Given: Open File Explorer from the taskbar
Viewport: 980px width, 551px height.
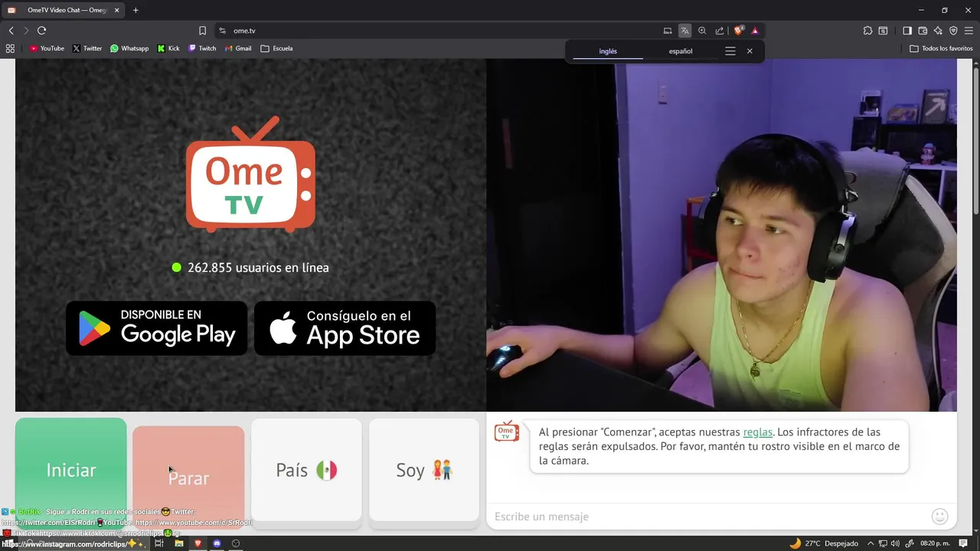Looking at the screenshot, I should tap(178, 543).
